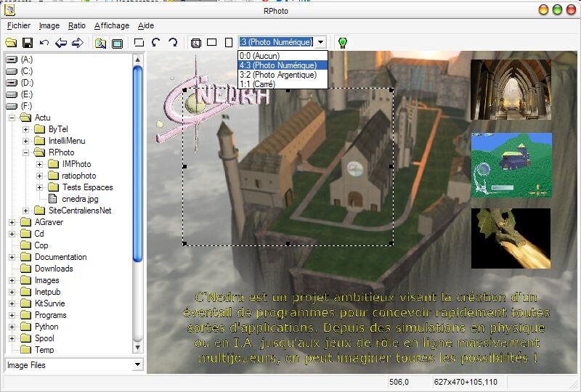Go to next image with right arrow
The image size is (581, 392).
[78, 43]
